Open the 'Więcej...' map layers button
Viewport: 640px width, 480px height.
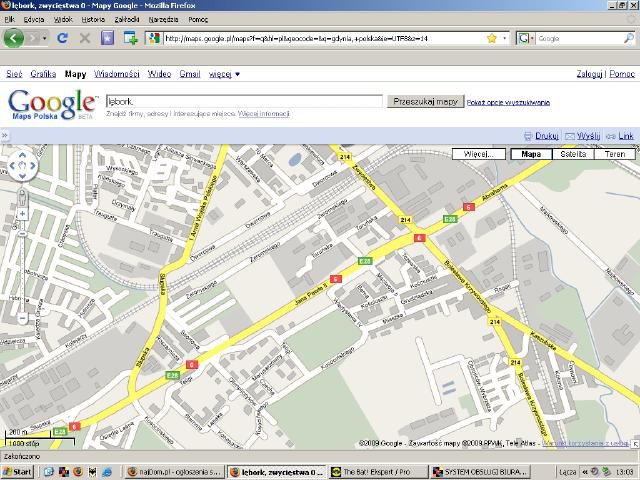coord(479,154)
